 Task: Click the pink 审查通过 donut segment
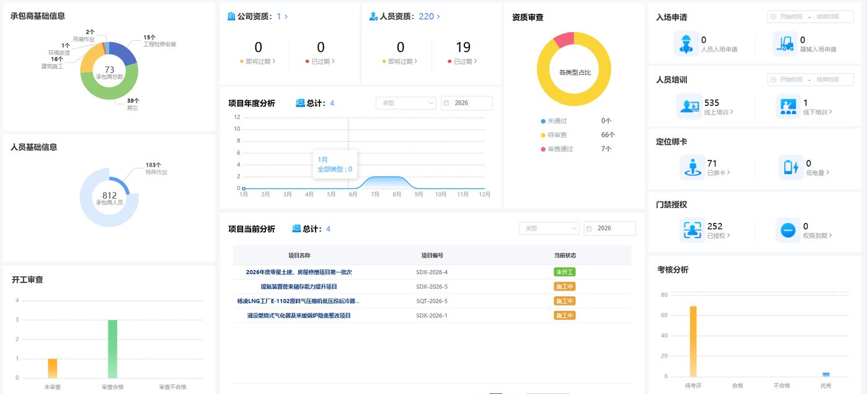point(564,41)
